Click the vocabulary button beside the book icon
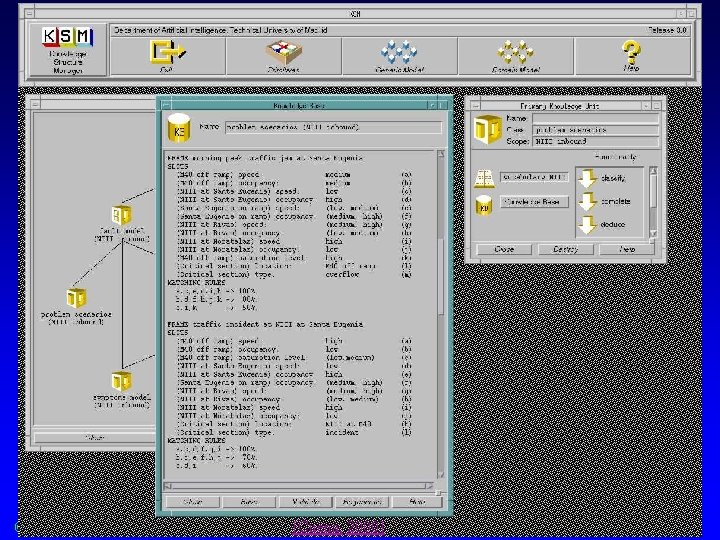 tap(533, 177)
